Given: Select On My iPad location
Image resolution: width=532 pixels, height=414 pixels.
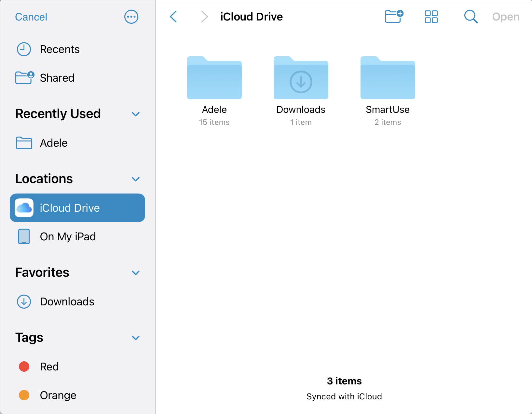Looking at the screenshot, I should (x=77, y=236).
